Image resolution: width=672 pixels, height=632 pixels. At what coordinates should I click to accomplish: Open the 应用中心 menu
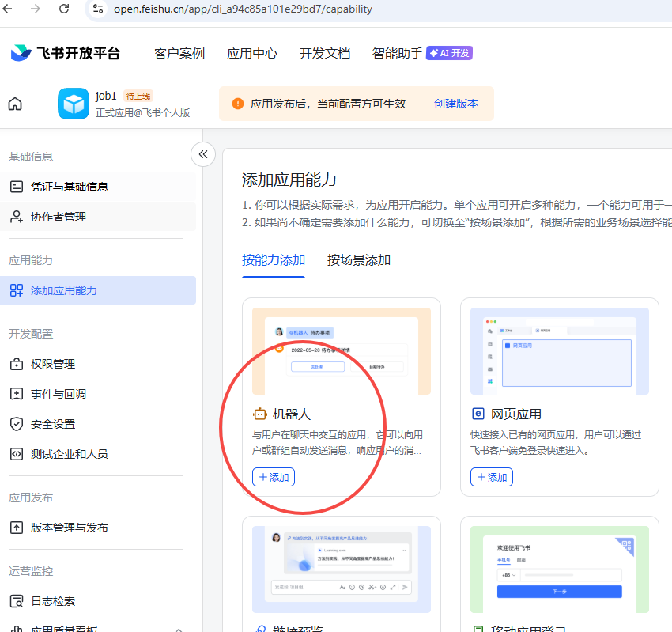[x=252, y=53]
